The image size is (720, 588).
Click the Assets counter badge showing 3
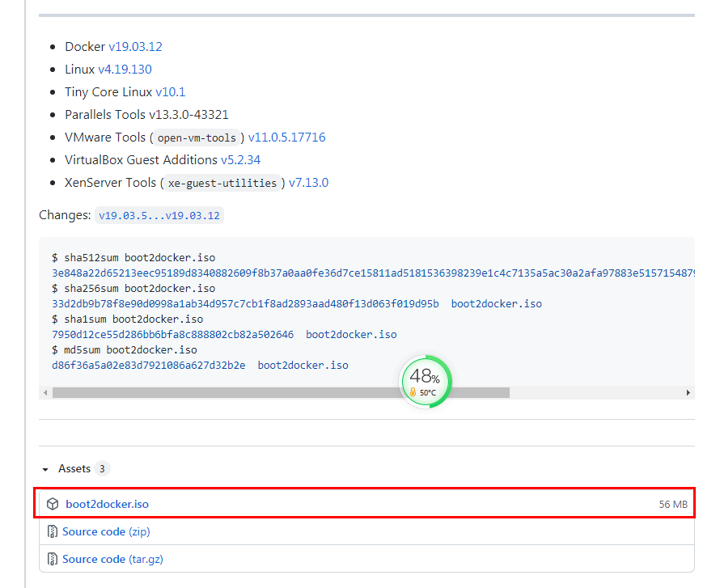102,468
